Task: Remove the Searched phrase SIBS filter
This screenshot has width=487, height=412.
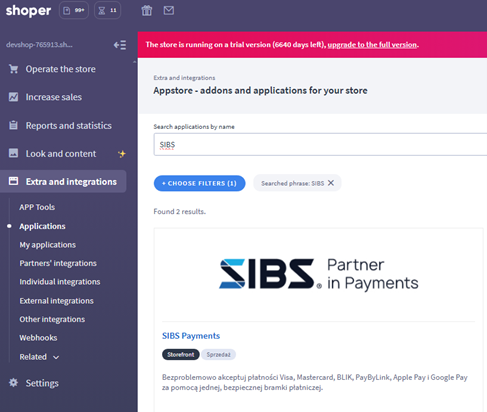Action: (331, 183)
